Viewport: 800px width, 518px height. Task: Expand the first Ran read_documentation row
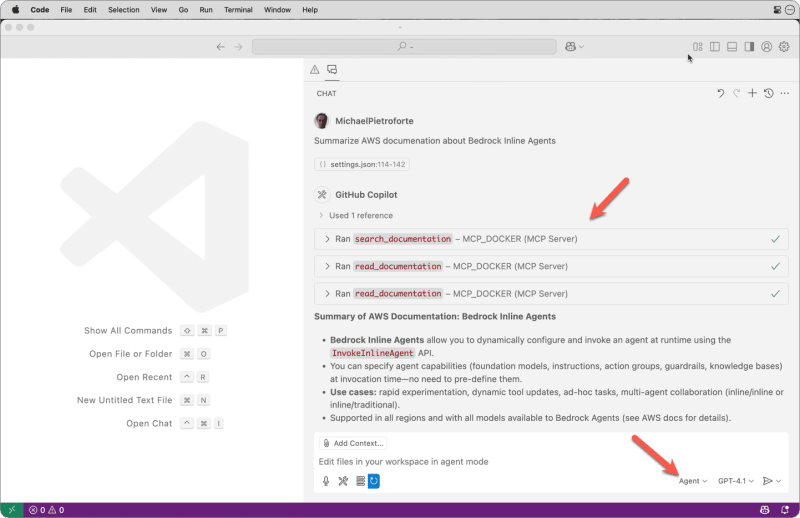(x=551, y=266)
